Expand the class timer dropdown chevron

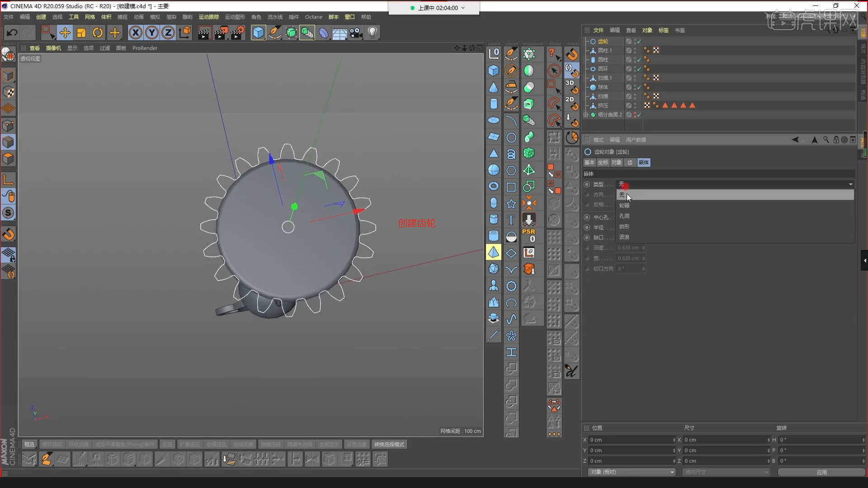(463, 8)
